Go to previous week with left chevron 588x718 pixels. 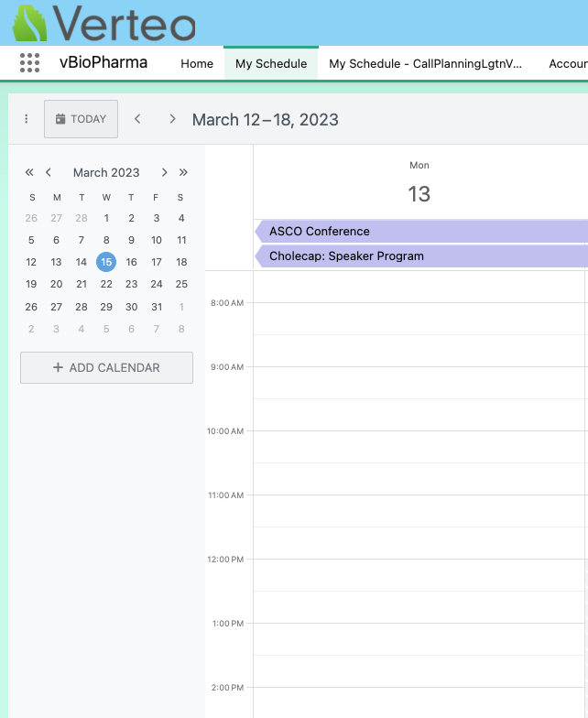tap(137, 119)
